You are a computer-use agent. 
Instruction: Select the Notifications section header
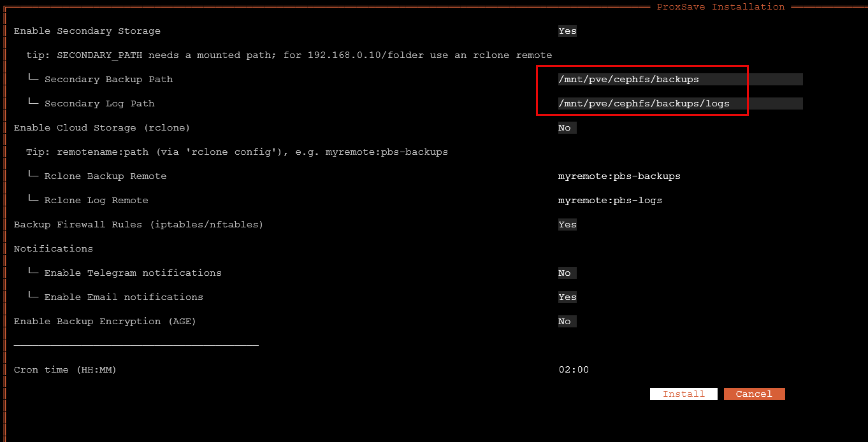(53, 248)
